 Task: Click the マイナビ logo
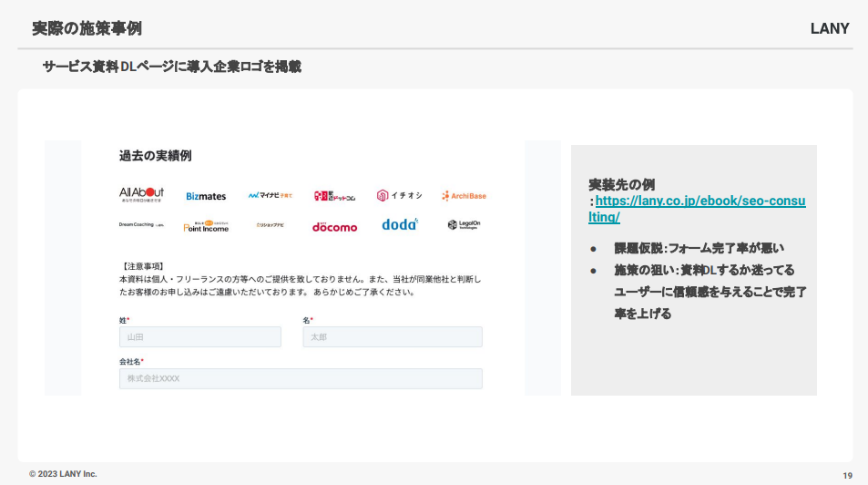pos(271,196)
